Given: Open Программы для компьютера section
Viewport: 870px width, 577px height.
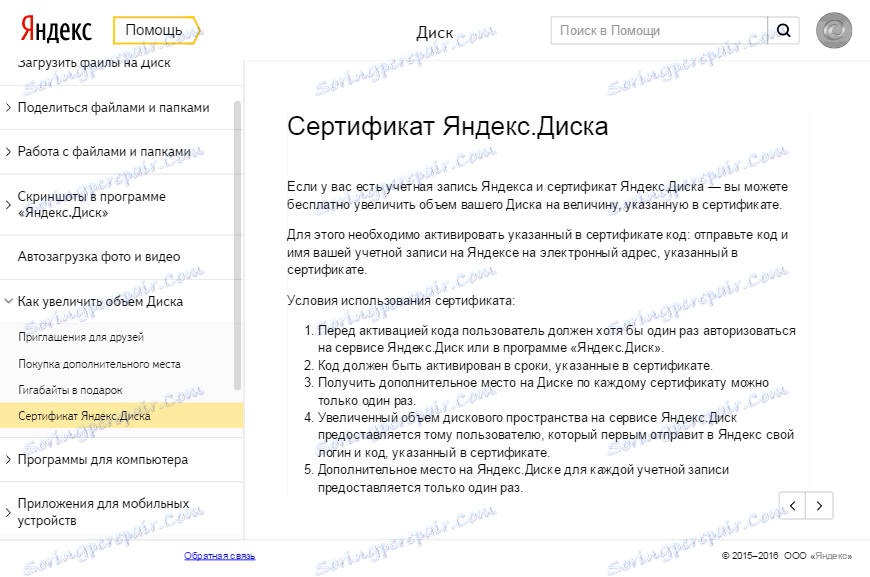Looking at the screenshot, I should click(103, 459).
